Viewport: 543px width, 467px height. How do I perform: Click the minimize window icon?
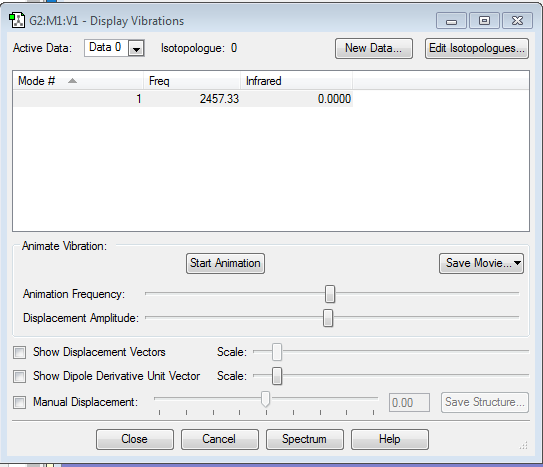coord(451,21)
